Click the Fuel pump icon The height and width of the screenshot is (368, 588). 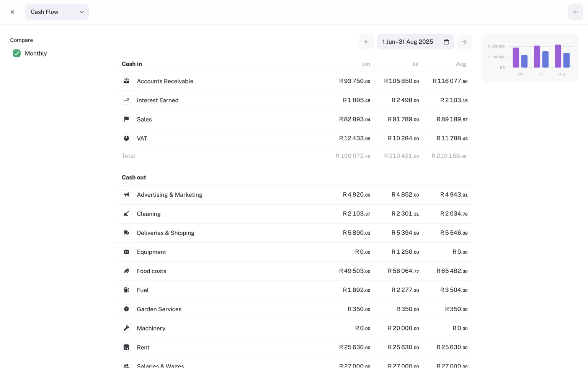click(126, 290)
